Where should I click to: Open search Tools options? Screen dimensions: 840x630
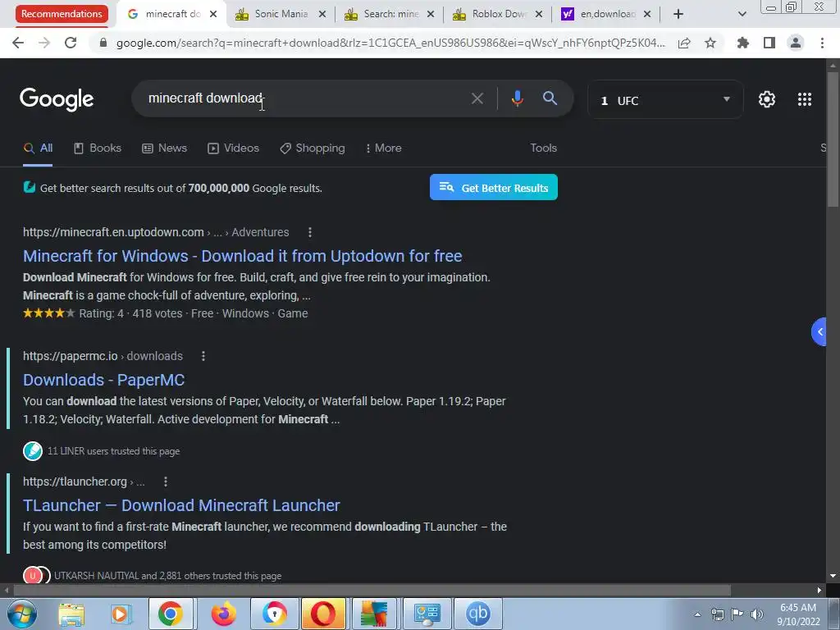tap(543, 148)
